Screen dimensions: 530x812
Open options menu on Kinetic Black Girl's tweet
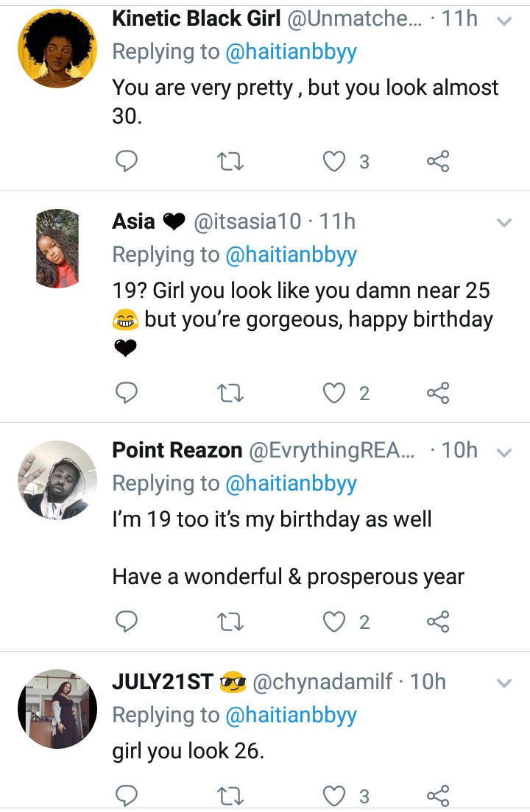tap(504, 21)
